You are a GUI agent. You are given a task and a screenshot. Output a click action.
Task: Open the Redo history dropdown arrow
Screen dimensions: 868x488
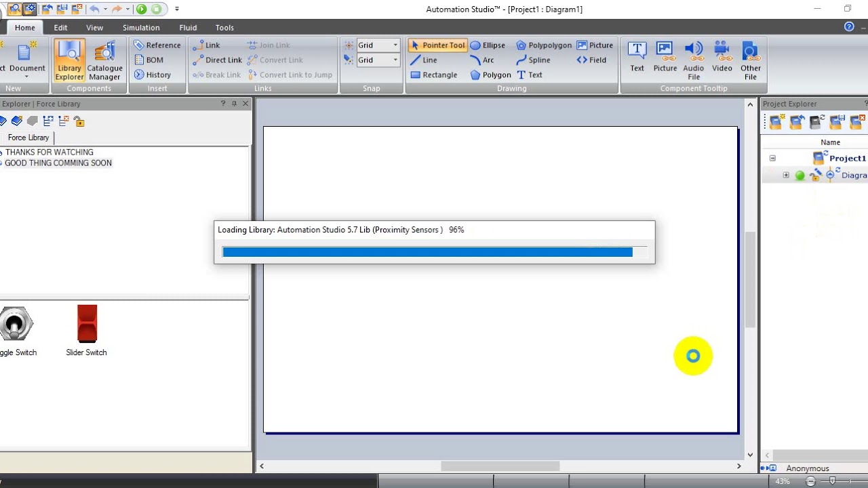pyautogui.click(x=127, y=9)
